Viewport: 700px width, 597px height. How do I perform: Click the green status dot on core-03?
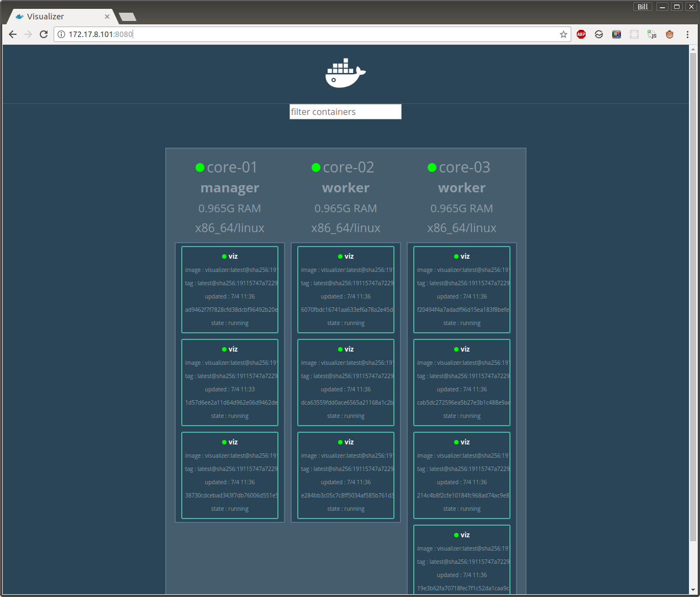click(x=431, y=167)
